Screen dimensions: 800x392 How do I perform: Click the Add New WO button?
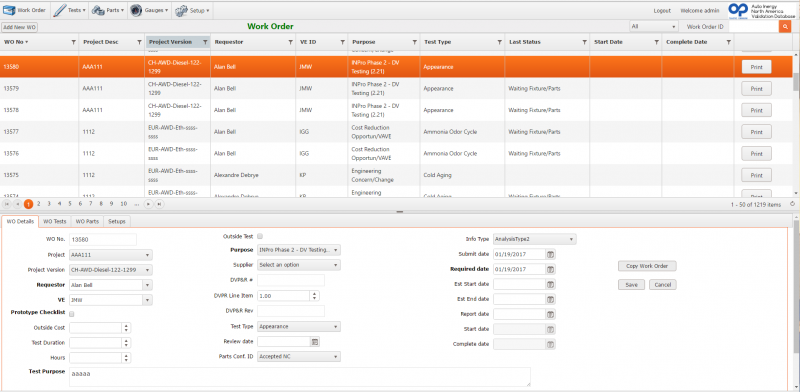[x=19, y=27]
